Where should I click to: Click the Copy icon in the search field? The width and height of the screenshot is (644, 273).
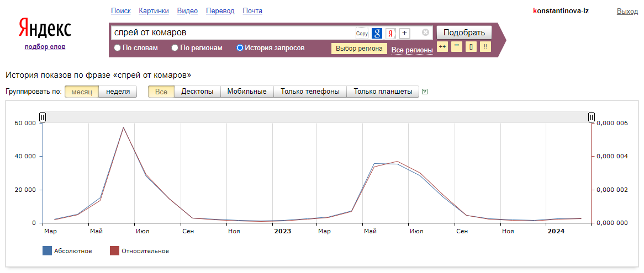tap(362, 33)
